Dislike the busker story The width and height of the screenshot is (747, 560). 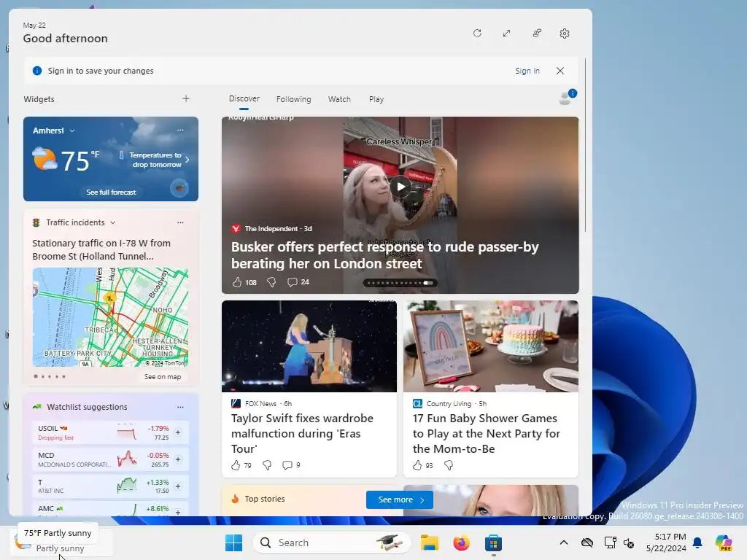click(x=271, y=282)
